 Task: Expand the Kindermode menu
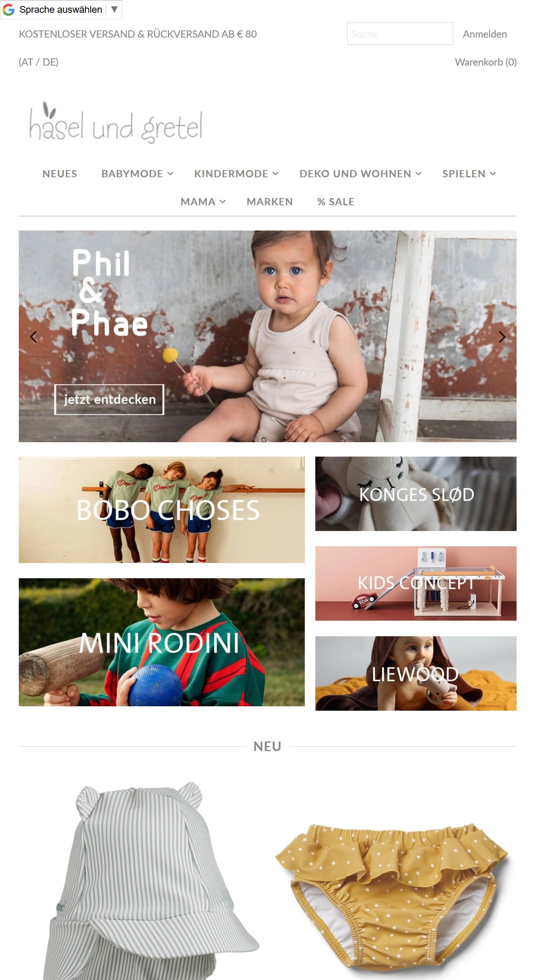point(236,174)
